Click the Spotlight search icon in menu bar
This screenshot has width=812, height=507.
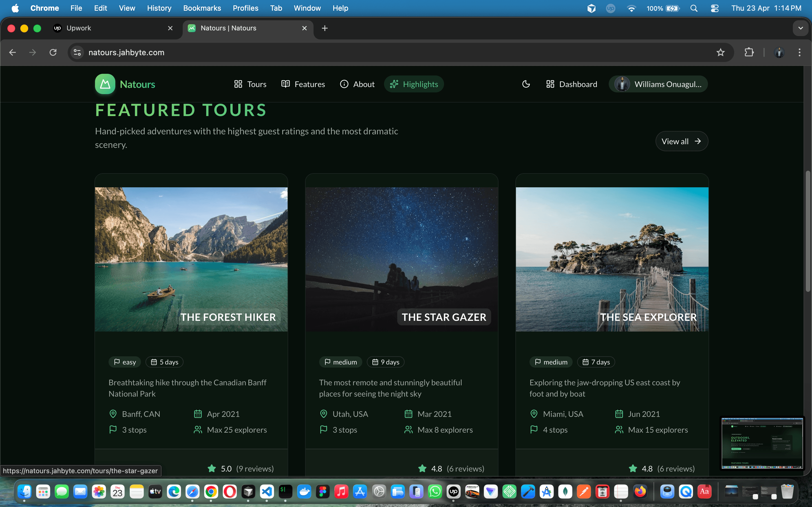694,8
